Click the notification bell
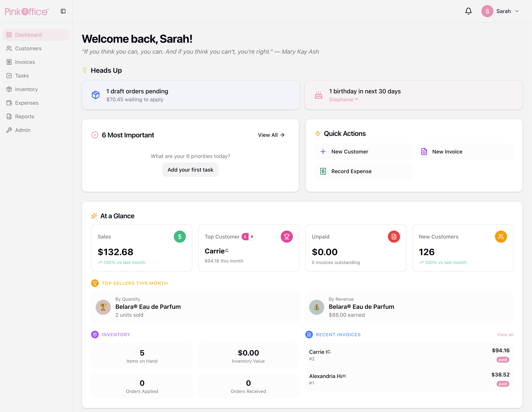Viewport: 532px width, 412px height. point(468,11)
